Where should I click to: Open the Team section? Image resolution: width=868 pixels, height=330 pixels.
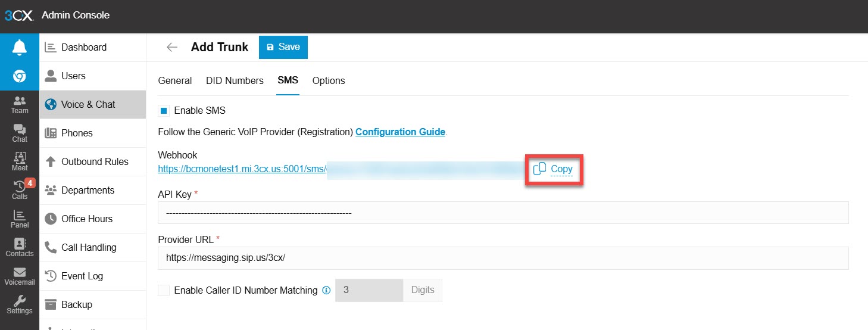pyautogui.click(x=20, y=105)
